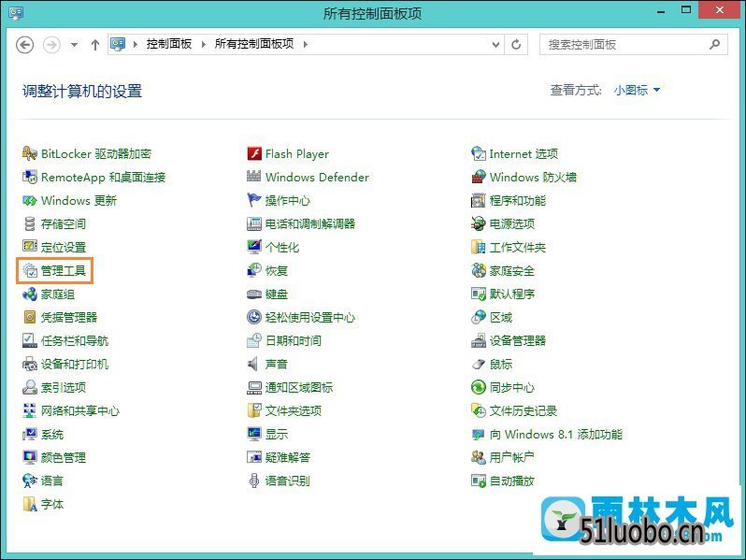Image resolution: width=746 pixels, height=560 pixels.
Task: Click the 操作中心 flag icon
Action: coord(254,200)
